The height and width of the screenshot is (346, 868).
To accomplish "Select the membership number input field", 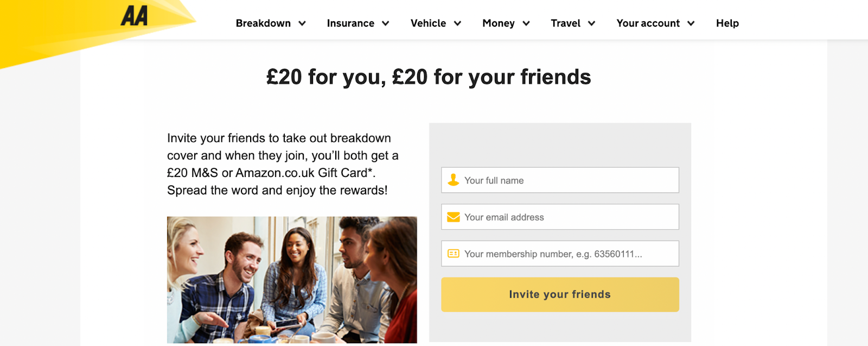I will click(x=567, y=254).
